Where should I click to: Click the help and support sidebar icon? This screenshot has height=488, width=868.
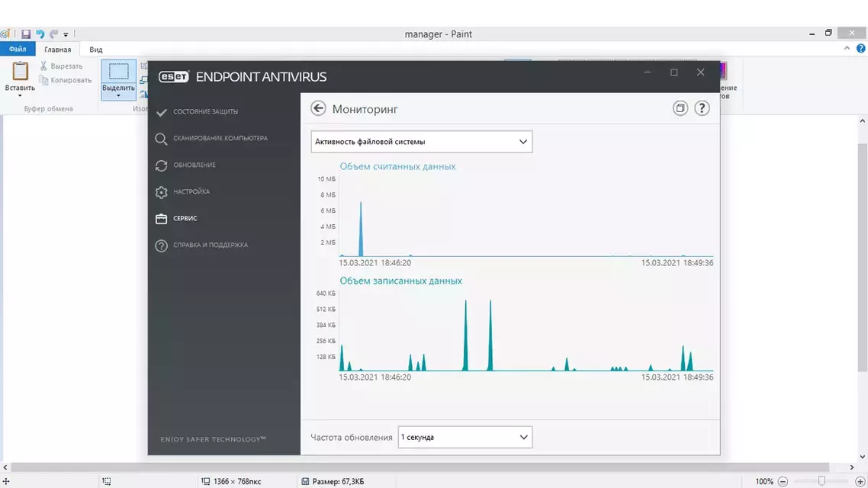click(x=161, y=245)
